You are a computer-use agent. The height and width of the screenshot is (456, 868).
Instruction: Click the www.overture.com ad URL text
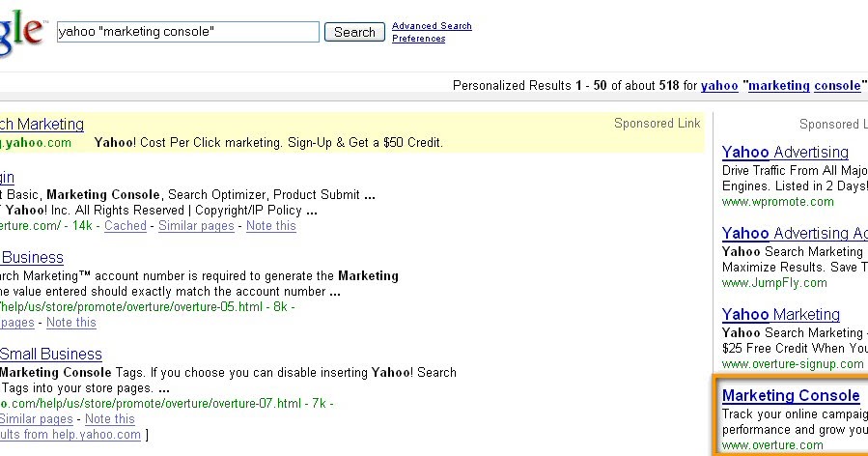772,445
